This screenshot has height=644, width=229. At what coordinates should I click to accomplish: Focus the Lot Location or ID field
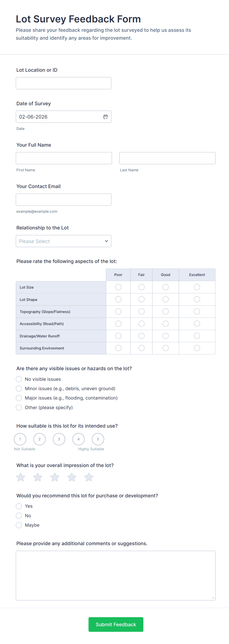pos(64,83)
